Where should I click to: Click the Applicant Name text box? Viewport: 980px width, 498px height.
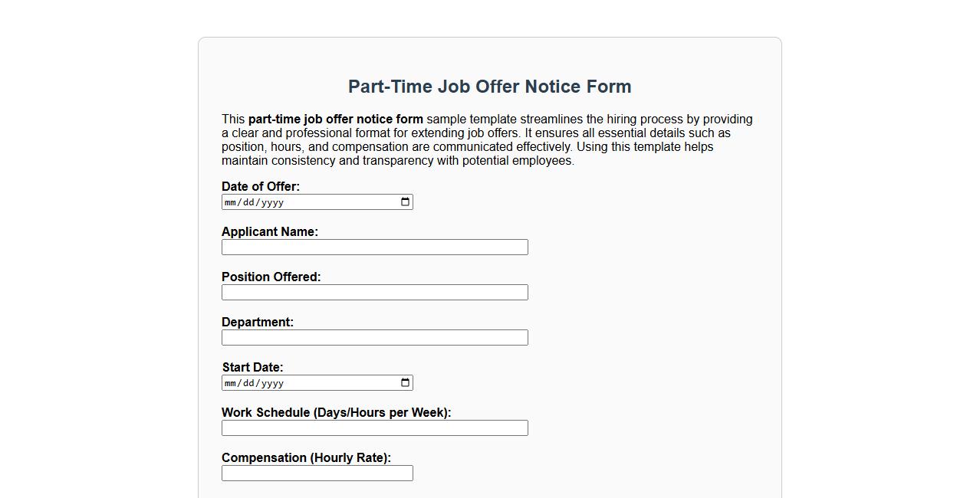pos(374,247)
